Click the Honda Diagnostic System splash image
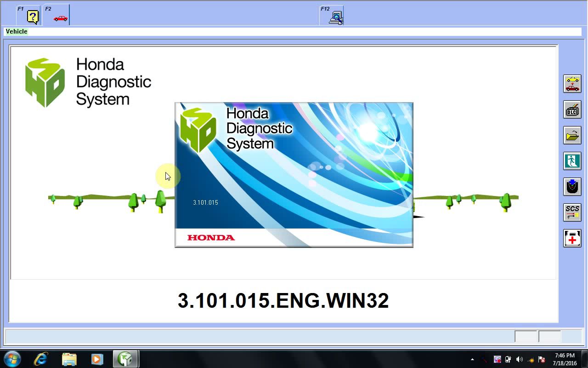The width and height of the screenshot is (588, 368). [x=294, y=175]
